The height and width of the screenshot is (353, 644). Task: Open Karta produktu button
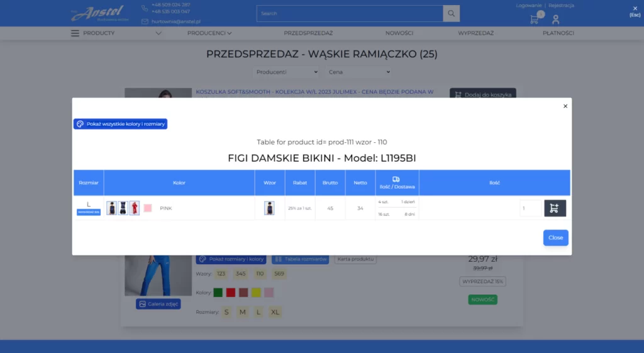356,259
